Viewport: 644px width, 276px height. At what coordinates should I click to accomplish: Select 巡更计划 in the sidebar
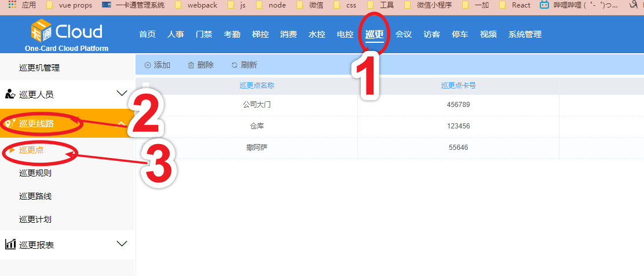click(35, 219)
